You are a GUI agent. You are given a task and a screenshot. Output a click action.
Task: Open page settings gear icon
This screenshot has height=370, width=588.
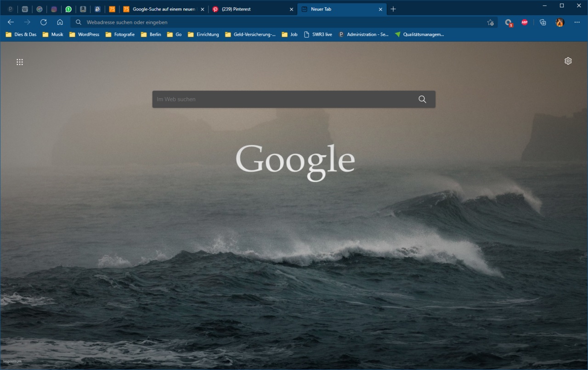point(568,61)
